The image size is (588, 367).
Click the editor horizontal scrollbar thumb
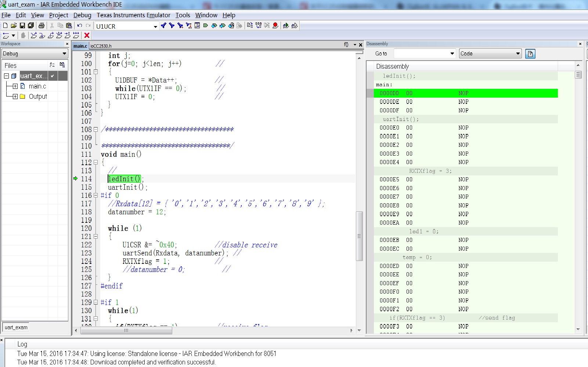[x=126, y=331]
